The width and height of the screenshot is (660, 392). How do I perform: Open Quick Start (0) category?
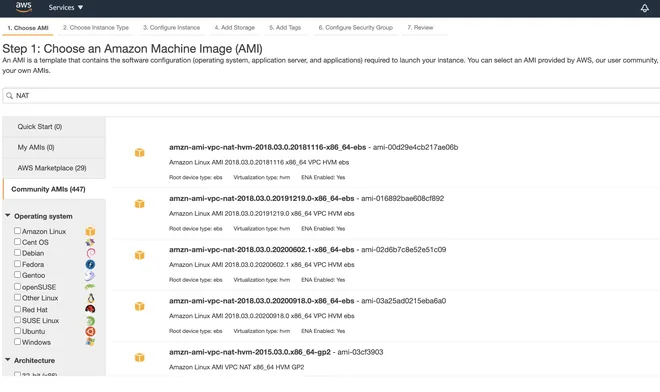[54, 127]
